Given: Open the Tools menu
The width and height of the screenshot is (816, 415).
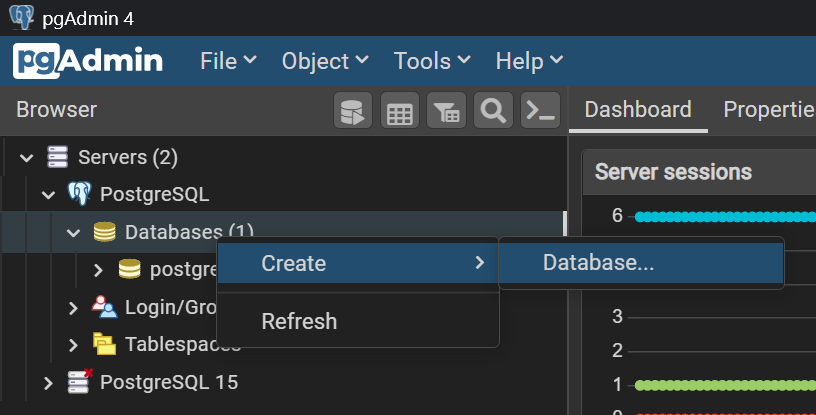Looking at the screenshot, I should tap(431, 61).
